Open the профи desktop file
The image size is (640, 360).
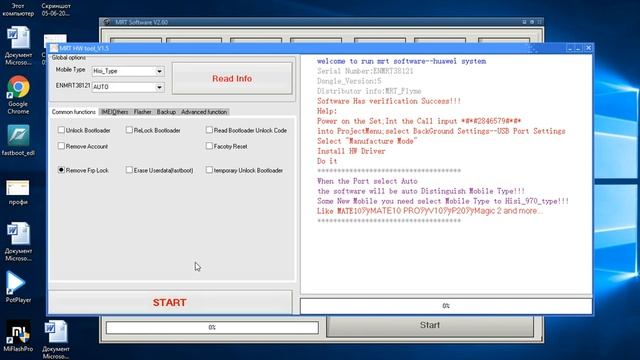click(18, 193)
